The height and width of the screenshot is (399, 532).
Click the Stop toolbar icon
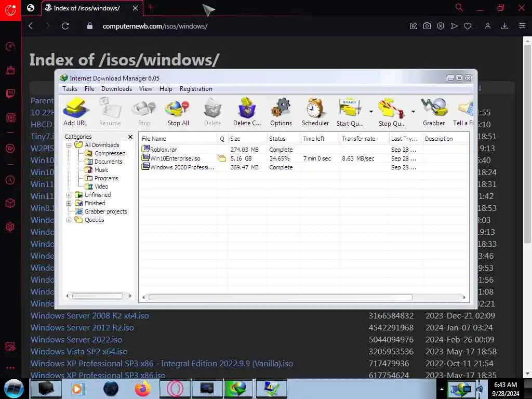[x=144, y=112]
